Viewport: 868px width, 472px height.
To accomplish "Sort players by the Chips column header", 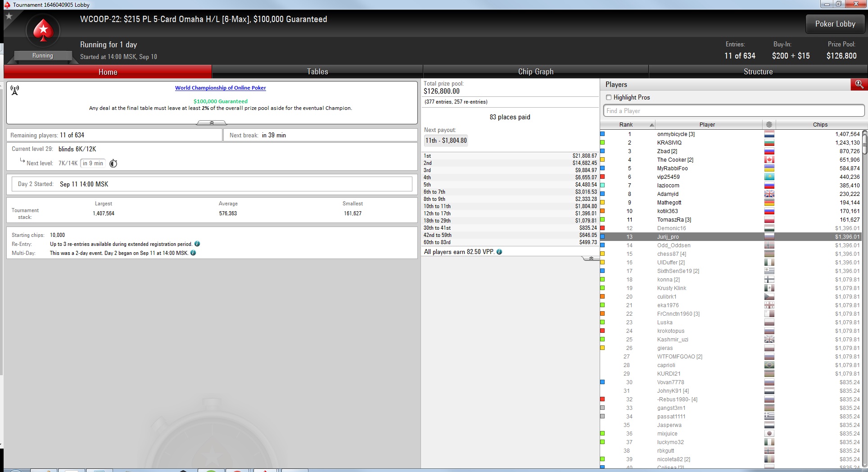I will pyautogui.click(x=820, y=125).
